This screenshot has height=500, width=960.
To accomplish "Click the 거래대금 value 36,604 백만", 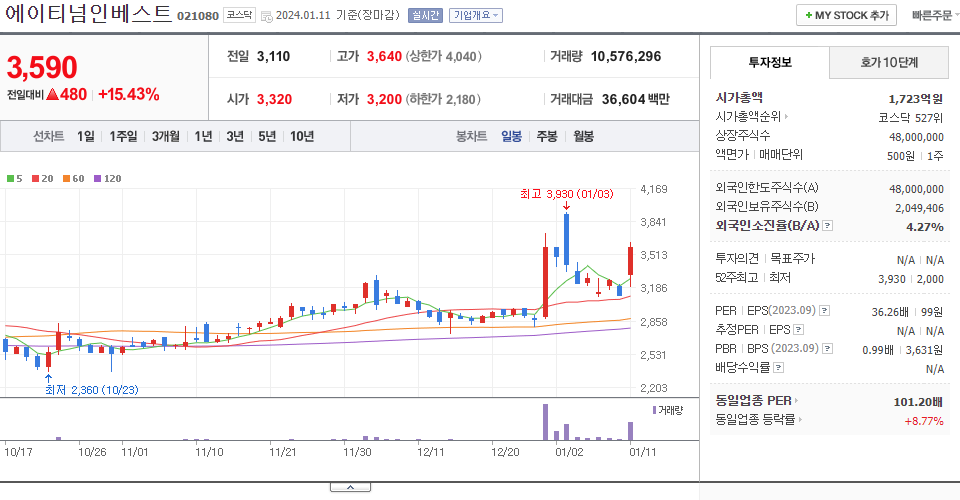I will (636, 99).
